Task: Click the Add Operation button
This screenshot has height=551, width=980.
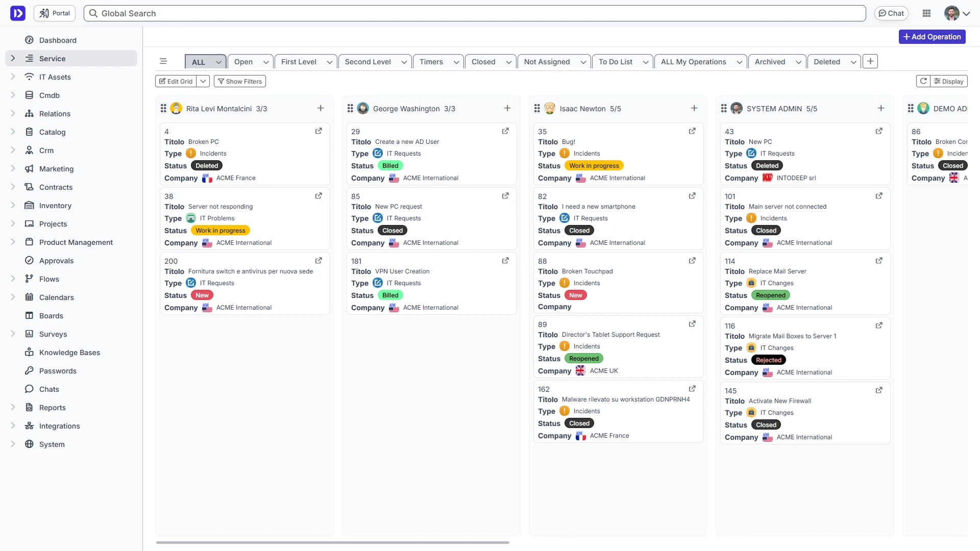Action: click(932, 37)
